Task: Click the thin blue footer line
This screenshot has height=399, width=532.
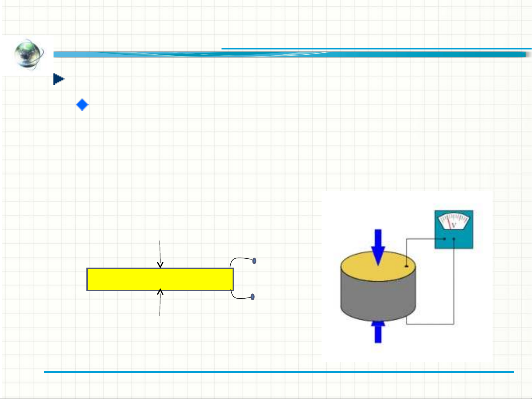Action: point(279,372)
